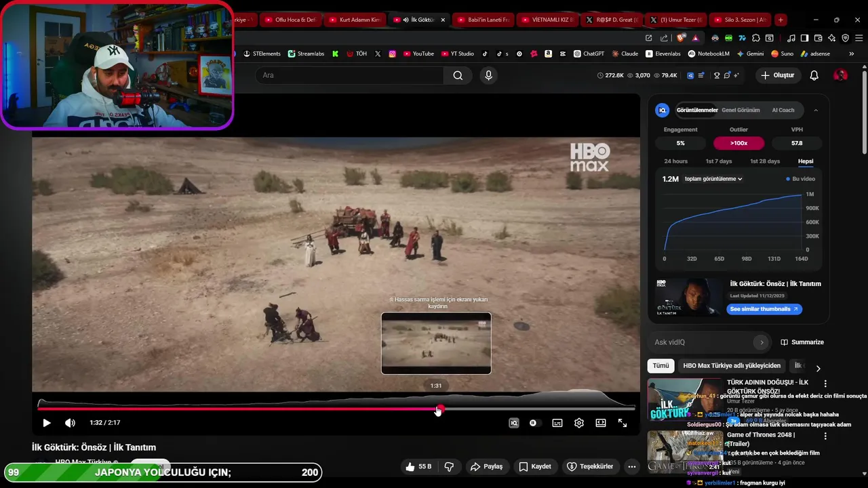Click the play button on the video

coord(47,423)
